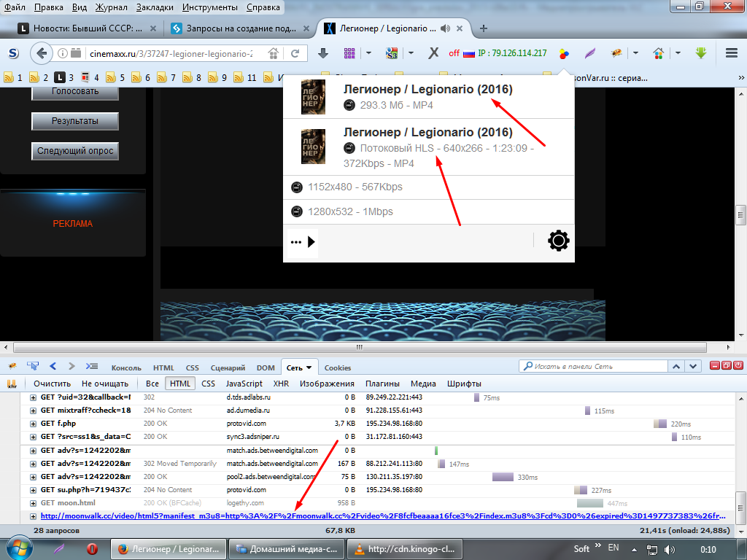
Task: Expand the GET moon.html request row
Action: coord(33,503)
